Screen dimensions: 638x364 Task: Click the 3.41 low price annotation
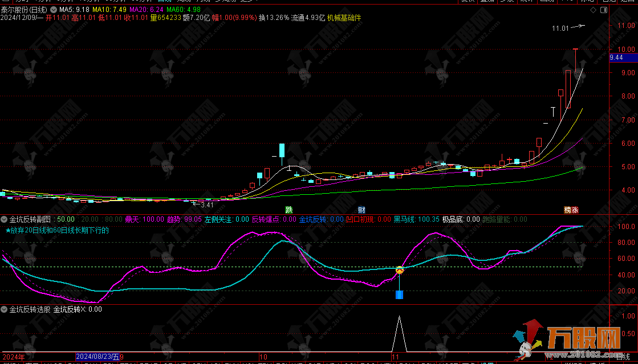(207, 205)
